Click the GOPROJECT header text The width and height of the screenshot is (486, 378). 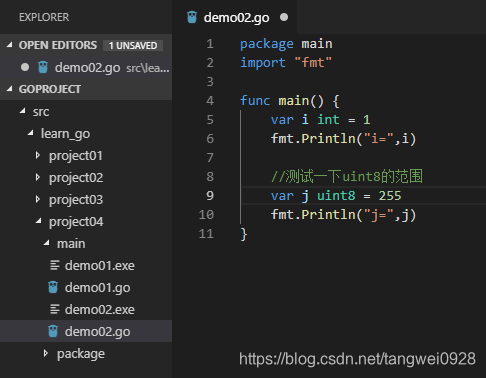point(50,89)
